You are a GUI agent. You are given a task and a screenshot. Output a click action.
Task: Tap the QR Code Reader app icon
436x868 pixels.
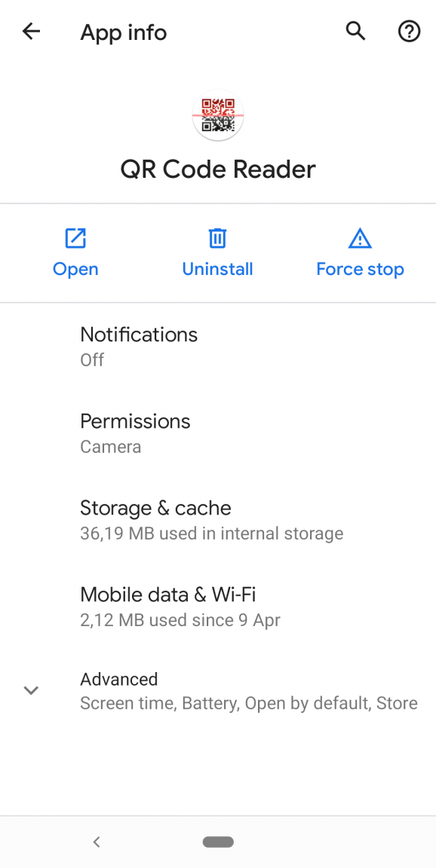218,115
